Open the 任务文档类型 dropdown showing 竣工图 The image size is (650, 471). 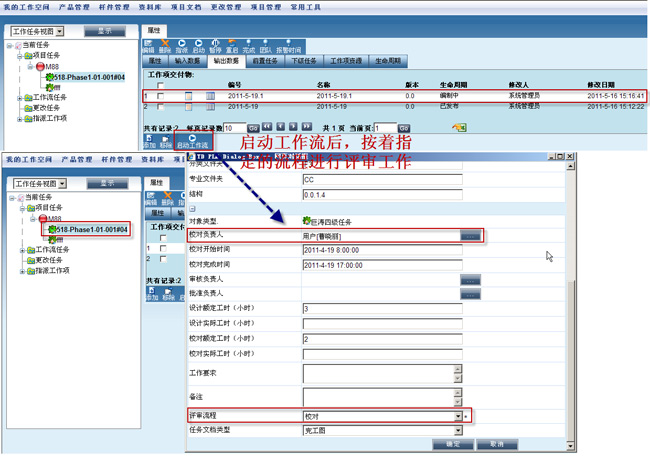click(x=459, y=429)
